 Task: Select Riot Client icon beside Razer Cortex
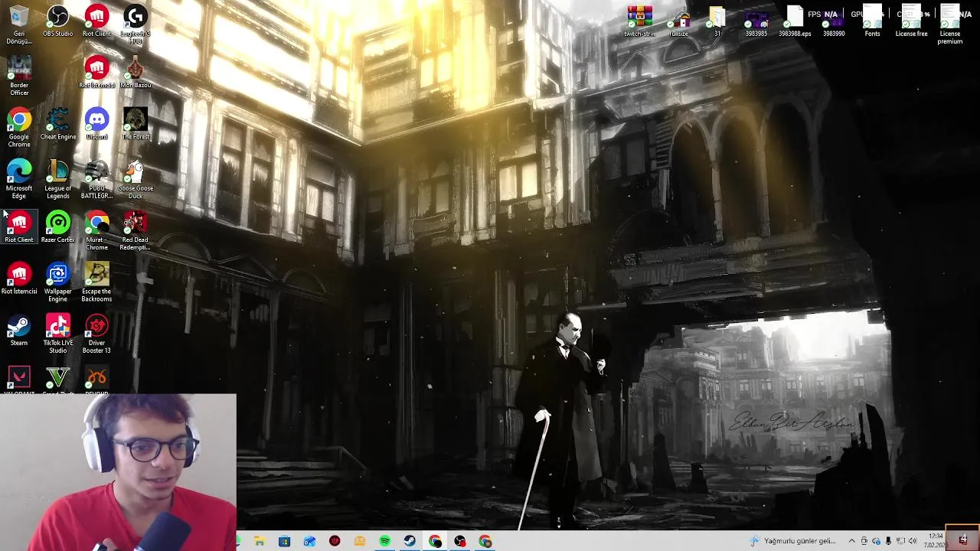click(x=19, y=227)
